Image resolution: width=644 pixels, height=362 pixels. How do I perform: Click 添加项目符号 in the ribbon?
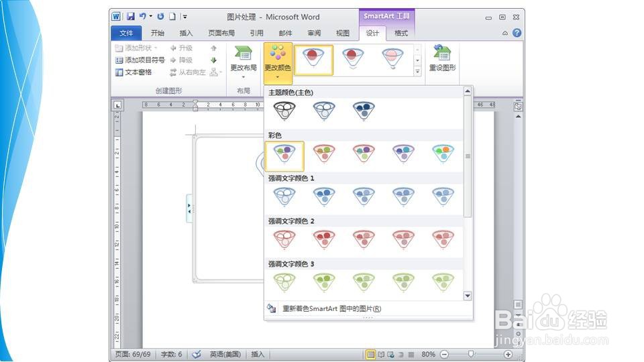tap(140, 60)
